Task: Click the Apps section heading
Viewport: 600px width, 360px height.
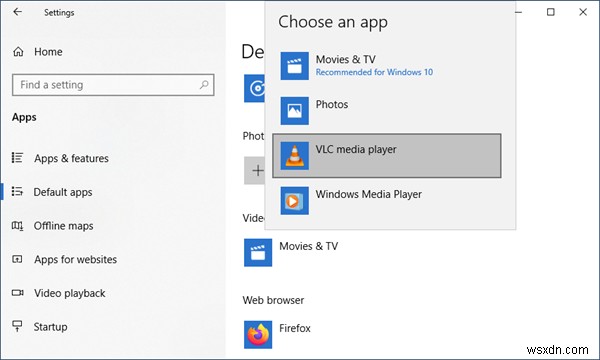Action: point(24,117)
